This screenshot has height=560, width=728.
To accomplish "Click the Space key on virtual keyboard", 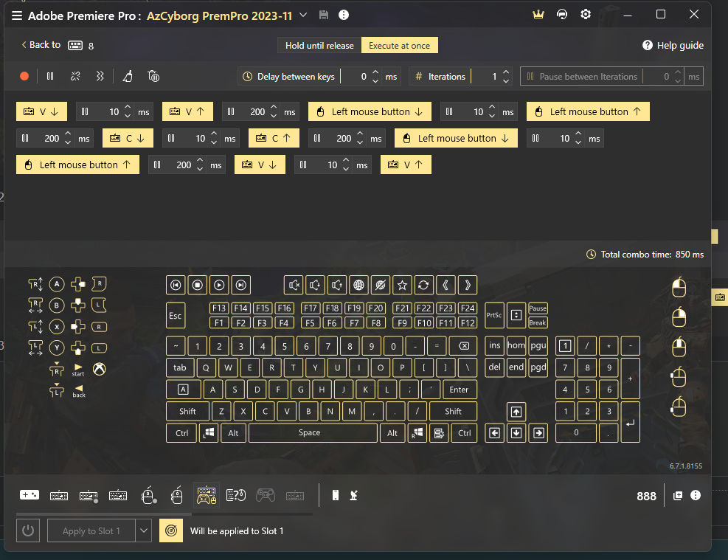I will (x=310, y=433).
